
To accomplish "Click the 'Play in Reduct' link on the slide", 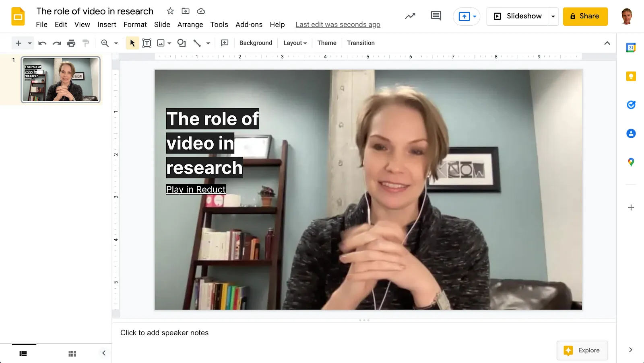I will pos(196,189).
